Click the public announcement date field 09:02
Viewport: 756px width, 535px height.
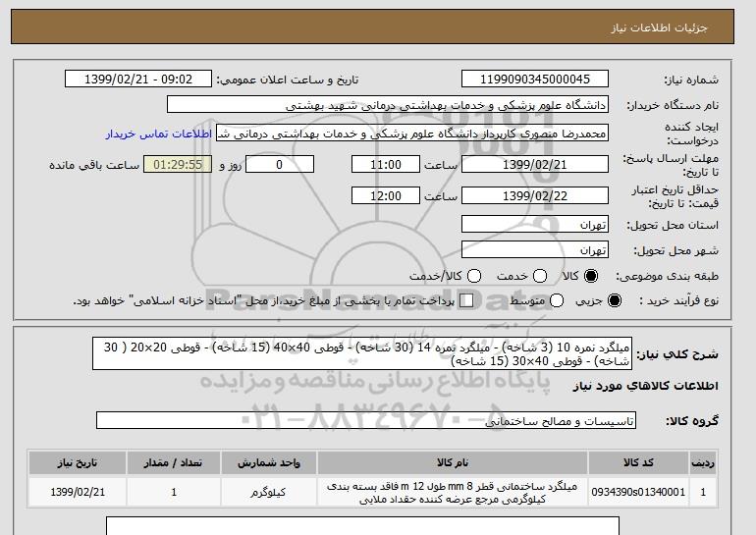138,80
